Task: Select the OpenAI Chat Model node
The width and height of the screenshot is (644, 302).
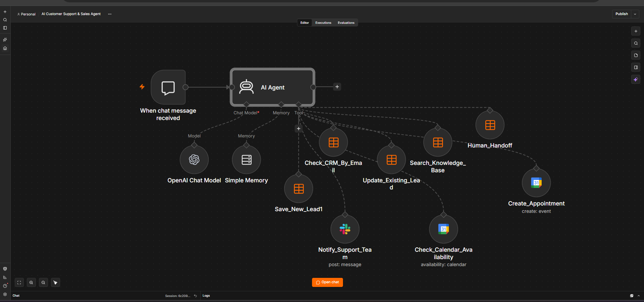Action: pyautogui.click(x=194, y=160)
